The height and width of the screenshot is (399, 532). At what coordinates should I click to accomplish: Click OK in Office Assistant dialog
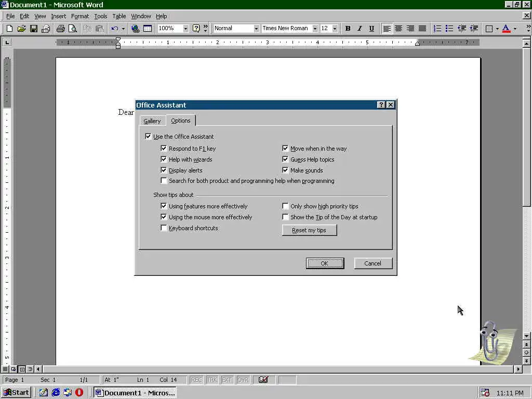[325, 263]
